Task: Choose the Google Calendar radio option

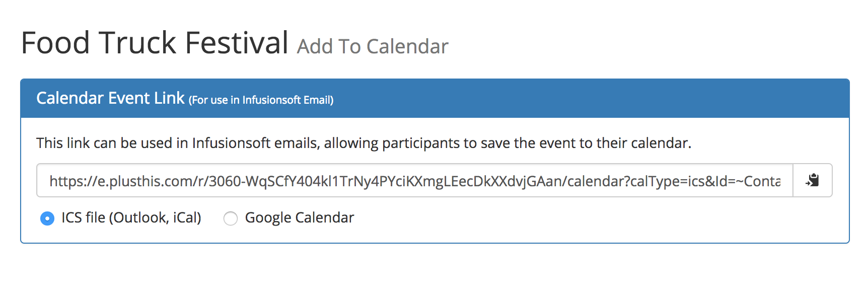Action: tap(231, 218)
